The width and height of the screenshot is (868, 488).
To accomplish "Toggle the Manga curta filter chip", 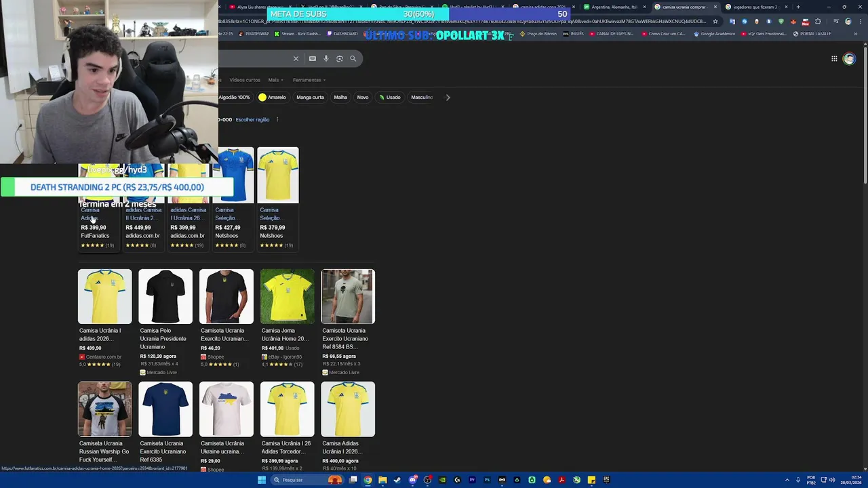I will click(x=310, y=97).
